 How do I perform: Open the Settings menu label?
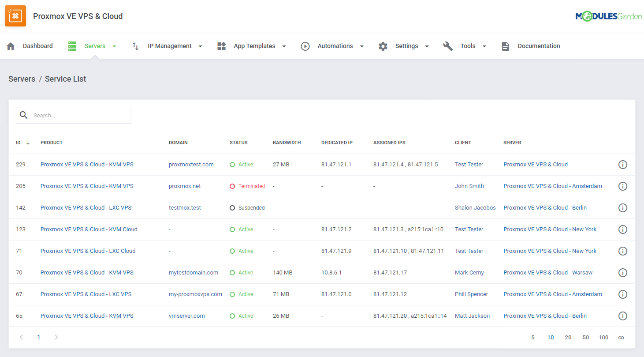(x=406, y=46)
